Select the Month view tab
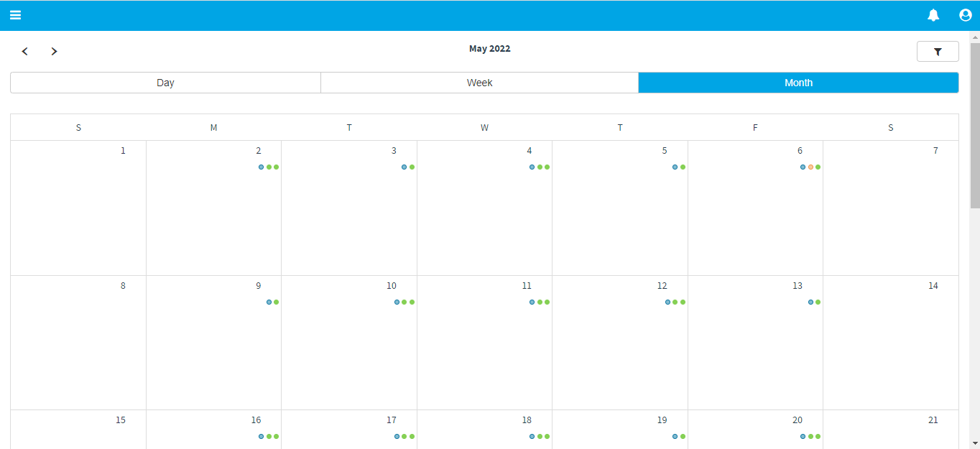This screenshot has width=980, height=449. [798, 83]
